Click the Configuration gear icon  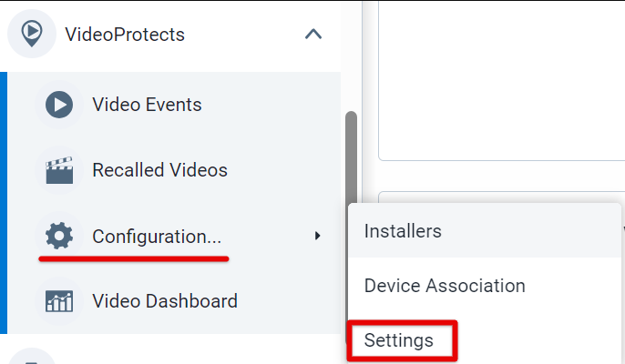click(x=59, y=236)
